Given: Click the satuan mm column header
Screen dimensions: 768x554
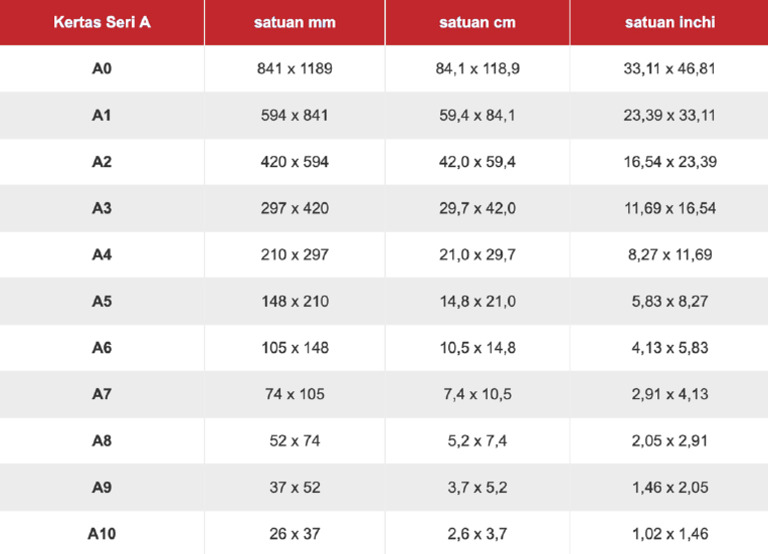Looking at the screenshot, I should tap(295, 22).
